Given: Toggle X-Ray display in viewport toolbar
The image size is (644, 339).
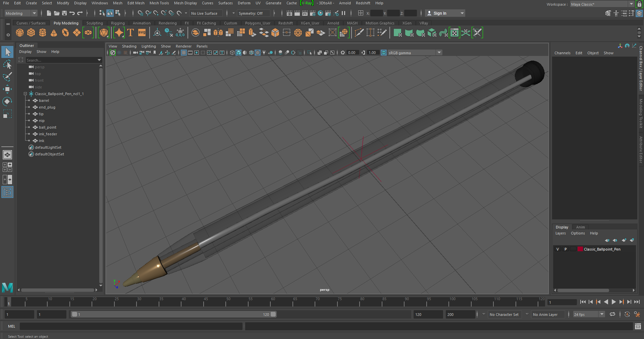Looking at the screenshot, I should click(320, 53).
